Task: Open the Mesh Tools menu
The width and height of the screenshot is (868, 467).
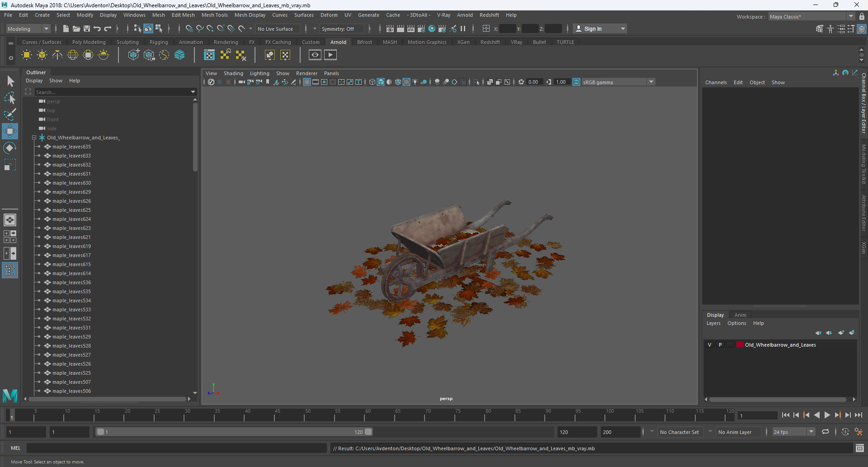Action: (x=214, y=15)
